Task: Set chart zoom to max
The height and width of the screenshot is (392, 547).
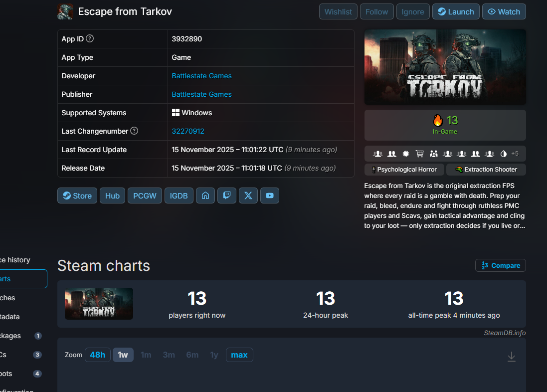Action: point(239,355)
